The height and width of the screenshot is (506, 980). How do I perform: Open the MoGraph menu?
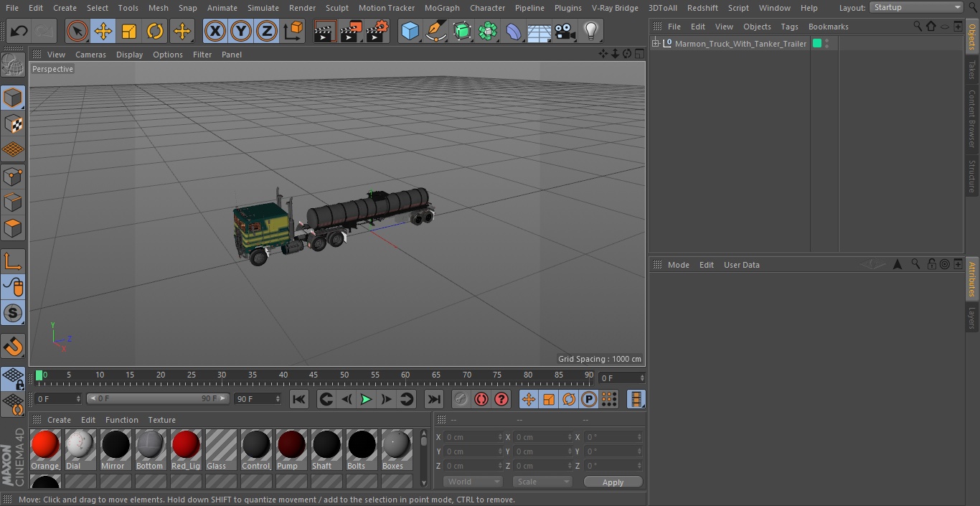442,8
